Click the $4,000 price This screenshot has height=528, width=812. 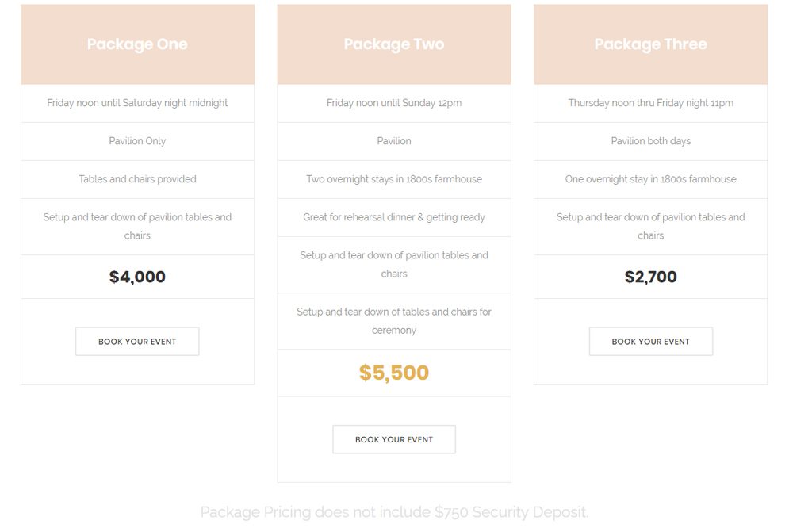[137, 277]
